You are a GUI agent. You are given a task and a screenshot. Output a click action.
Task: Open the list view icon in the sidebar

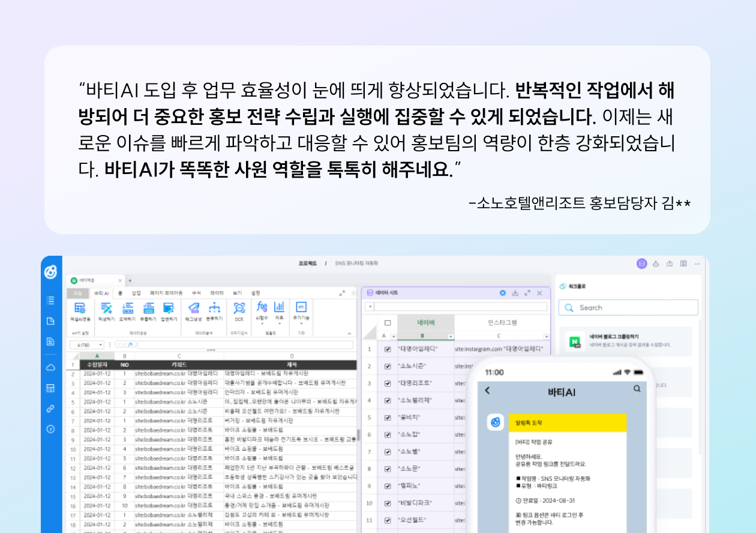51,300
